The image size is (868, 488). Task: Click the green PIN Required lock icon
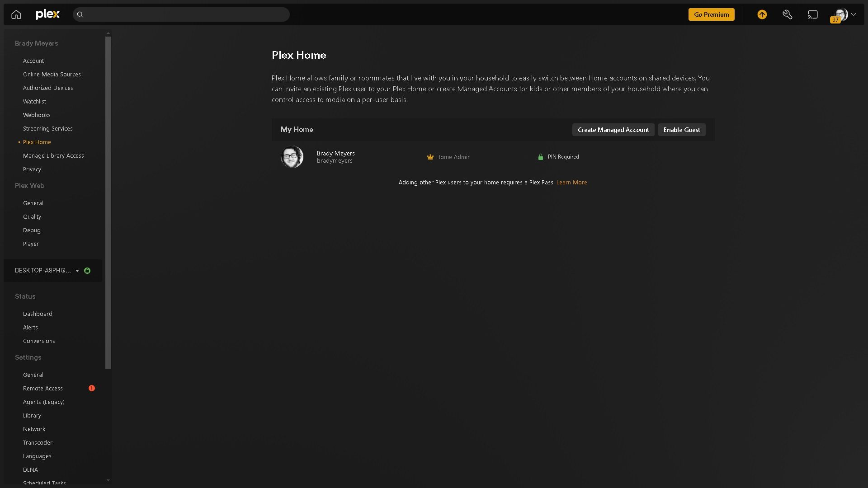[540, 157]
